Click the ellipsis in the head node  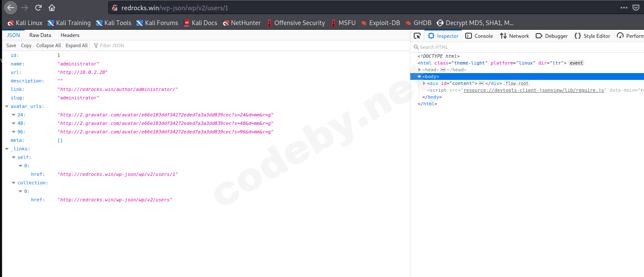pyautogui.click(x=443, y=70)
